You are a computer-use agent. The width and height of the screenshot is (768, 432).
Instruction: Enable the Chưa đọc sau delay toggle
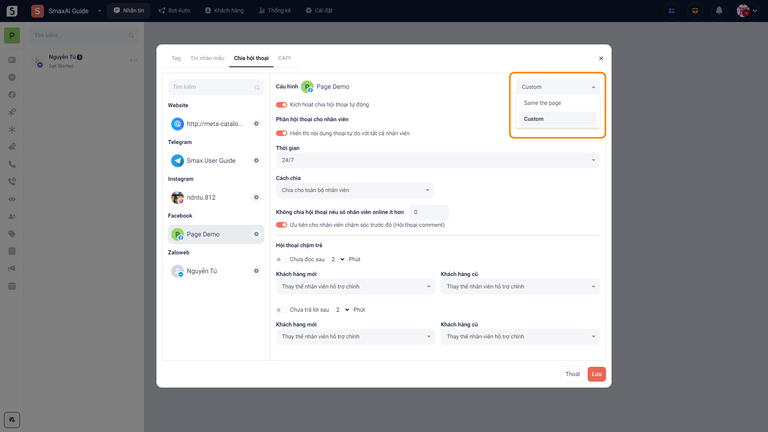pyautogui.click(x=281, y=258)
